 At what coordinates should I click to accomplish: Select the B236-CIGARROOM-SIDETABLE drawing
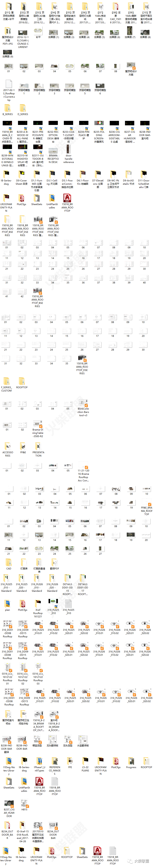[x=114, y=132]
